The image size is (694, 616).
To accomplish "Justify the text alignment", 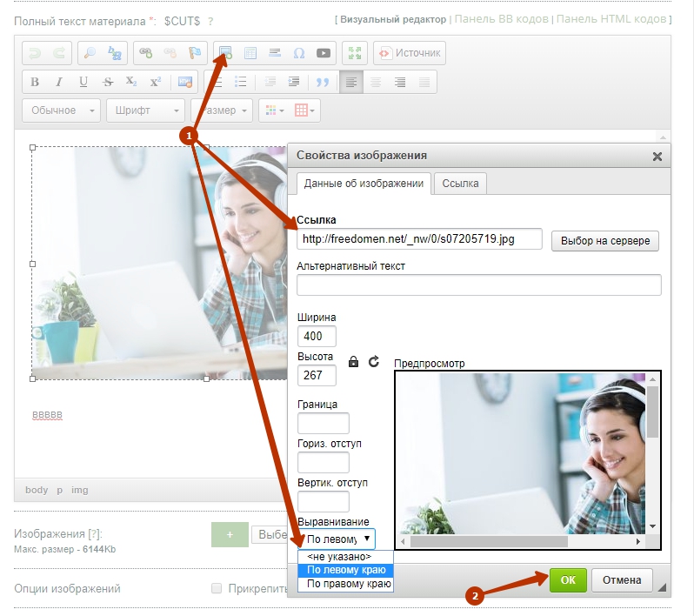I will pos(424,82).
